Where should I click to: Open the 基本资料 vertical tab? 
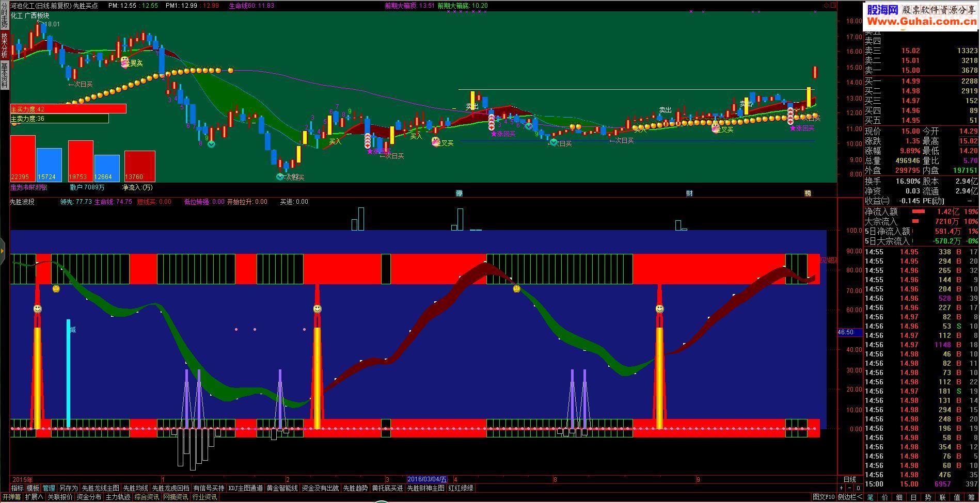tap(4, 75)
